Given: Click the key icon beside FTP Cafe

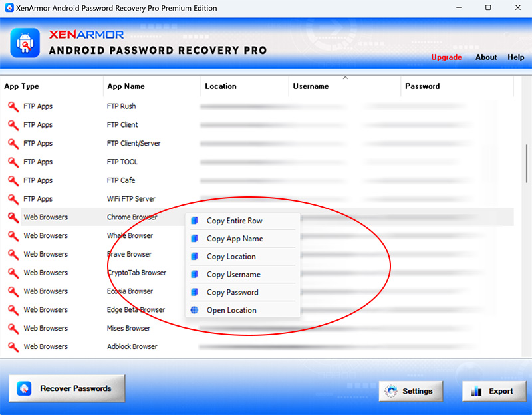Looking at the screenshot, I should (x=13, y=180).
